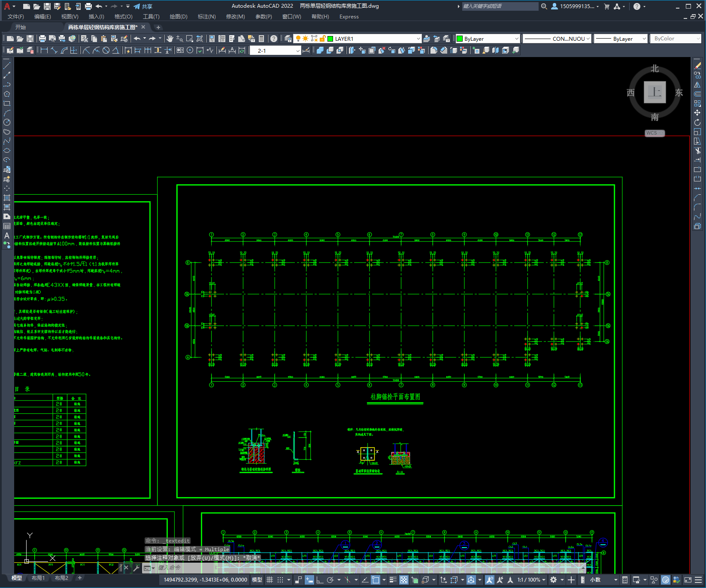Viewport: 706px width, 588px height.
Task: Toggle polar tracking in status bar
Action: [x=330, y=580]
